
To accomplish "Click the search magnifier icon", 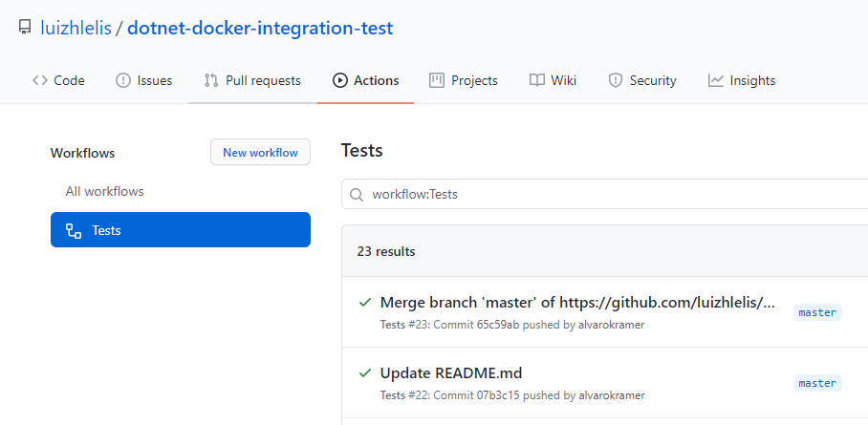I will click(358, 195).
